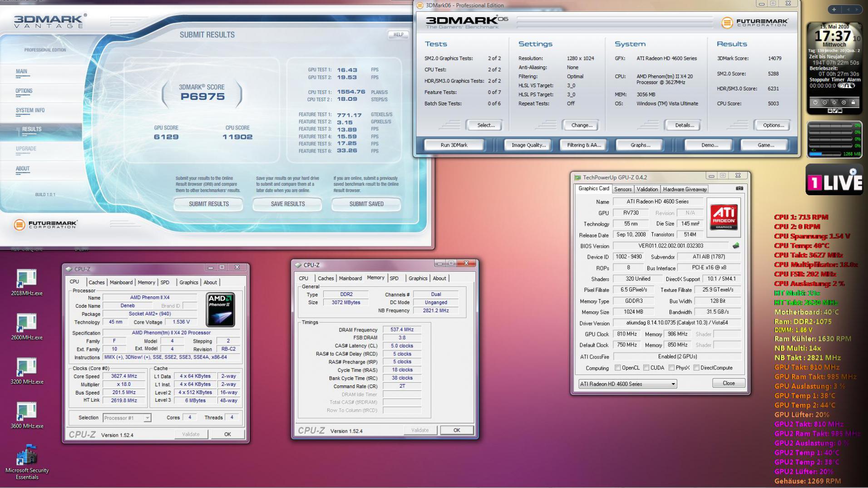Open the Hardware Giveaway tab in GPU-Z
The height and width of the screenshot is (488, 868).
[685, 189]
